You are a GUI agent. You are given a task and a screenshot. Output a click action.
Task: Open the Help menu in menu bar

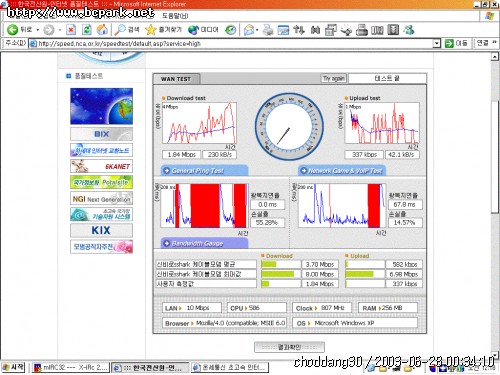point(175,16)
